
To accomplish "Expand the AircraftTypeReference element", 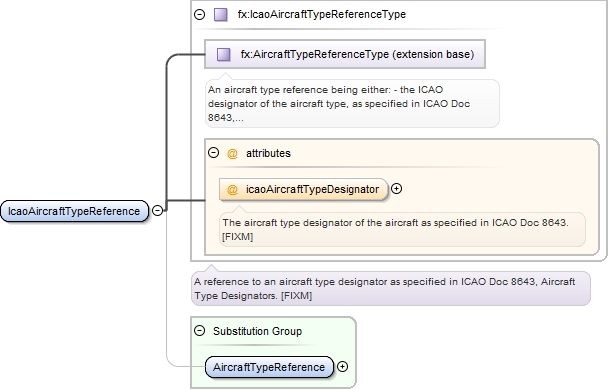I will [343, 367].
